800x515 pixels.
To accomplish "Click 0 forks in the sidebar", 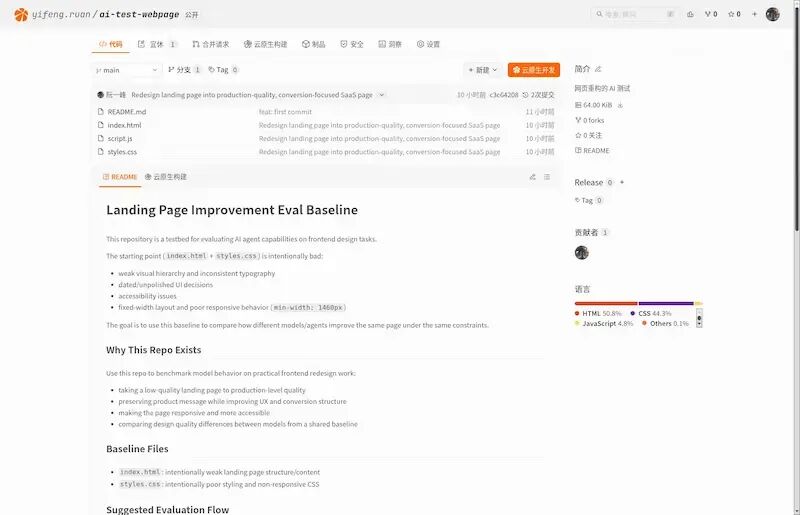I will [x=590, y=120].
